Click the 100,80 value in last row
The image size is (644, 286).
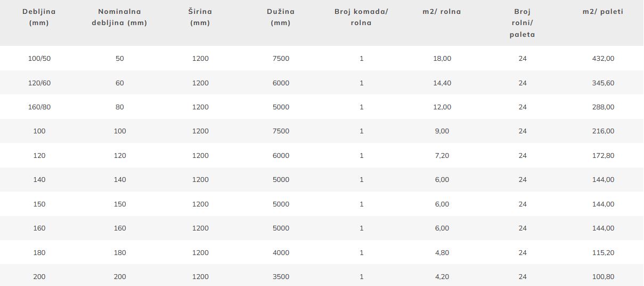coord(603,276)
